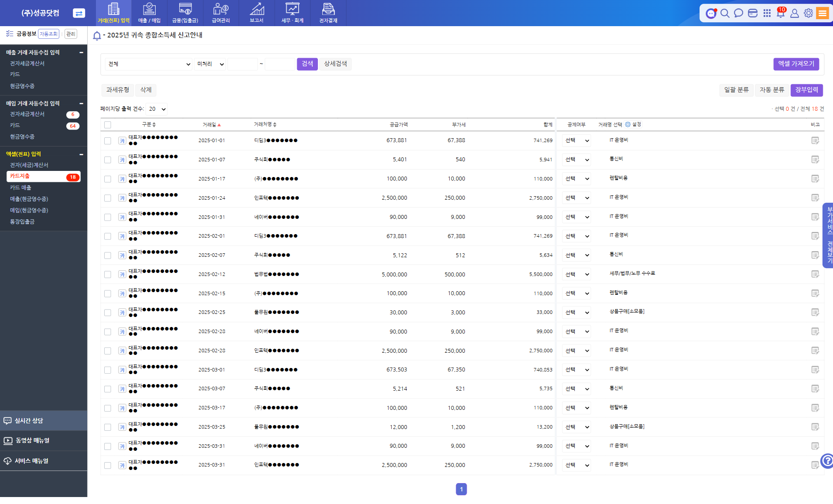
Task: Open the settings gear icon
Action: 808,13
